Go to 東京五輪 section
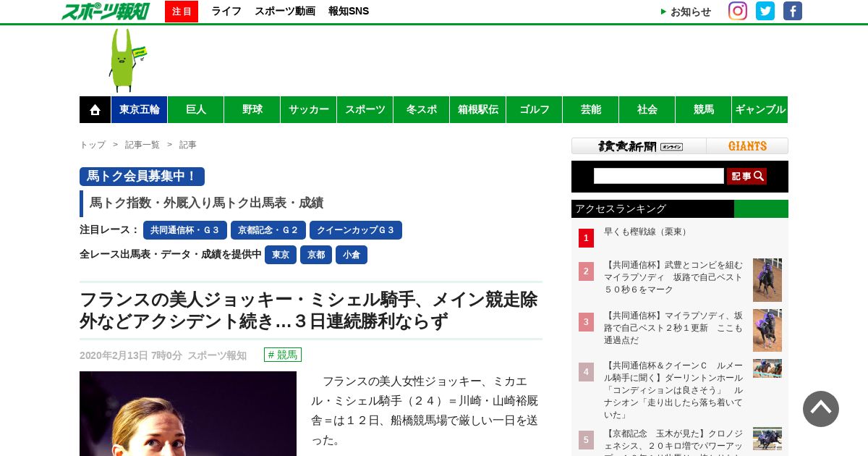Screen dimensions: 868x456 [140, 109]
